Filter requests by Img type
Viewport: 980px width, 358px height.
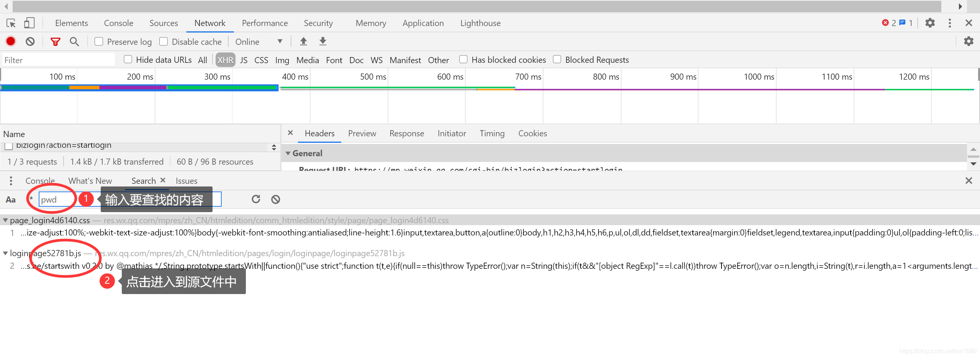click(x=282, y=60)
